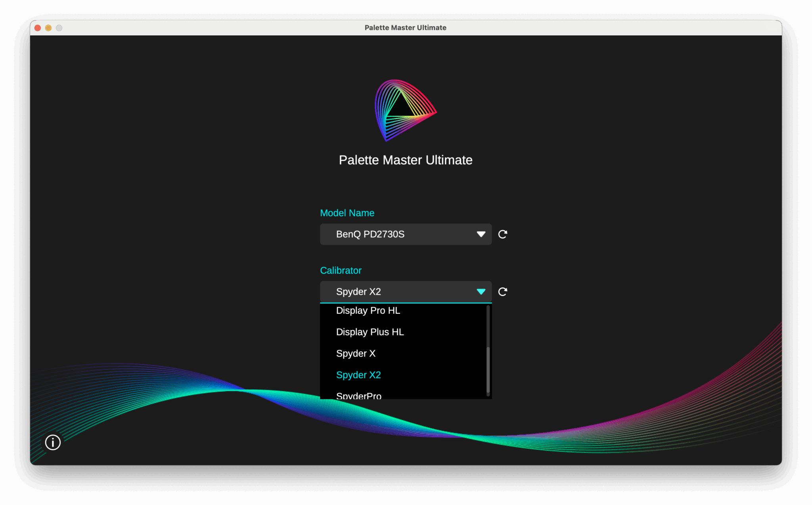
Task: Choose the partially visible SpyderPro option
Action: pos(358,396)
